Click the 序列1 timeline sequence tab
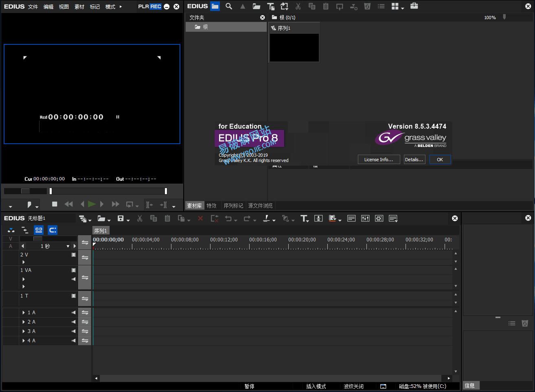The image size is (535, 392). point(101,231)
